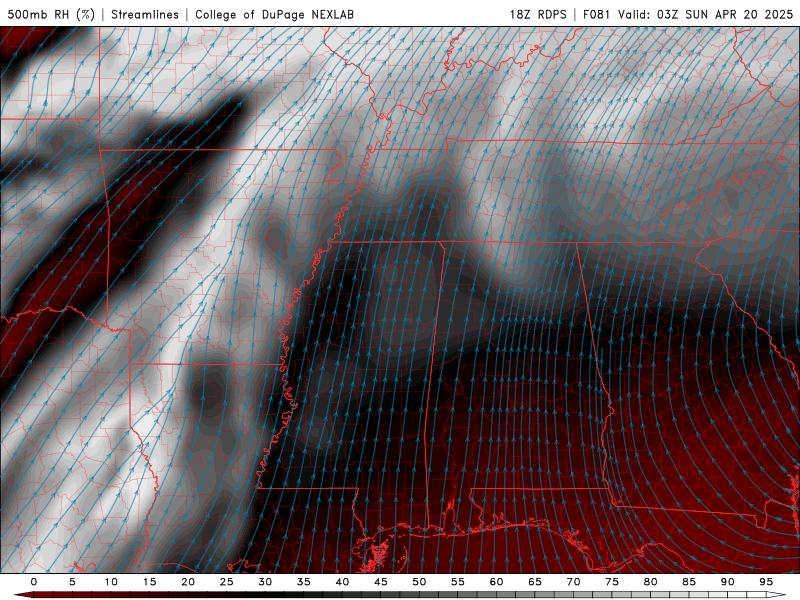The image size is (800, 600).
Task: Click the white arrow at colorbar's high end
Action: point(776,595)
